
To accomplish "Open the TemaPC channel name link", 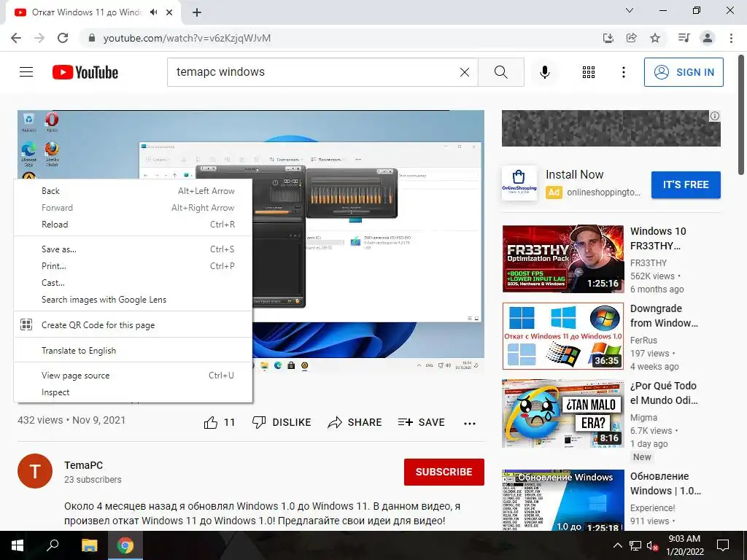I will pos(83,465).
